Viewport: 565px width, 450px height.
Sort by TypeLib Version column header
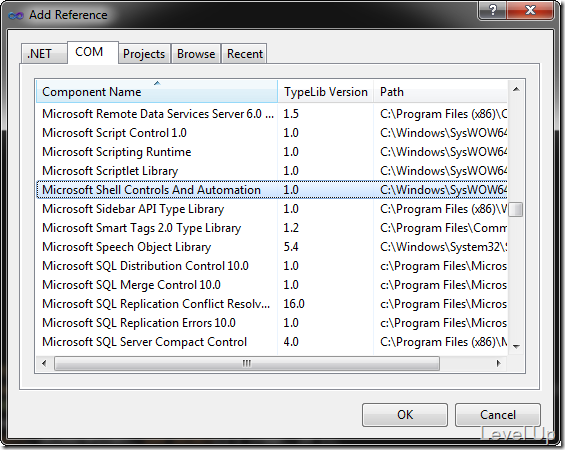point(326,92)
